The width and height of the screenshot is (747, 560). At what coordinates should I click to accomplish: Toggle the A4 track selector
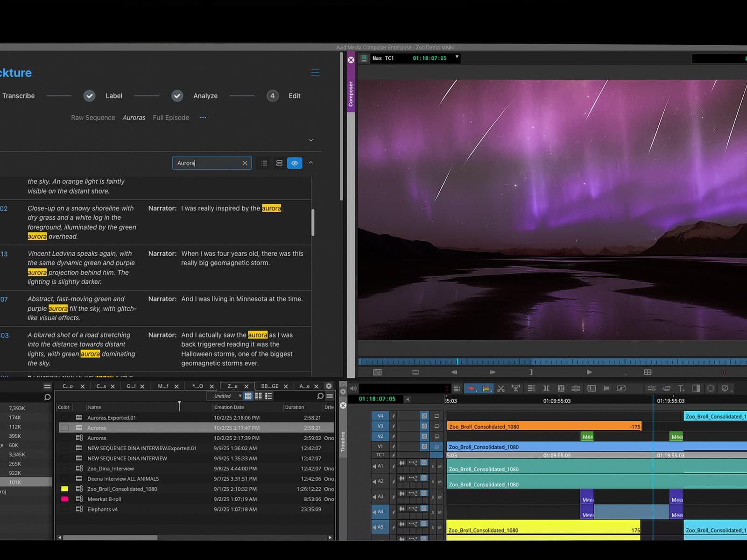(381, 512)
